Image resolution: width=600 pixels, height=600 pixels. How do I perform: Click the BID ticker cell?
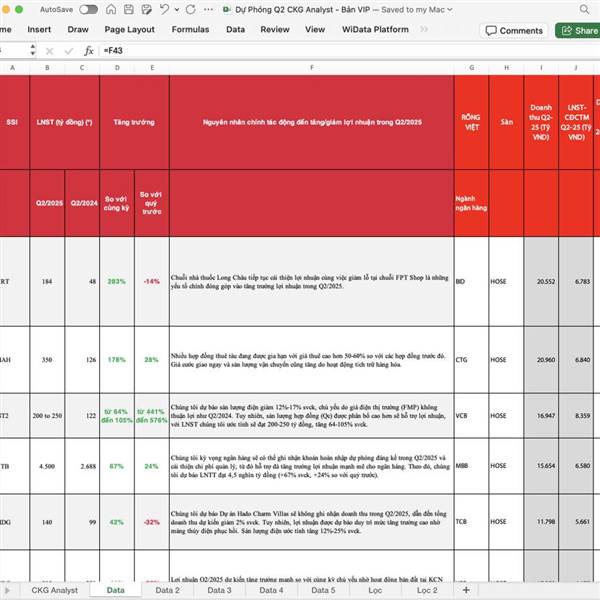point(471,282)
